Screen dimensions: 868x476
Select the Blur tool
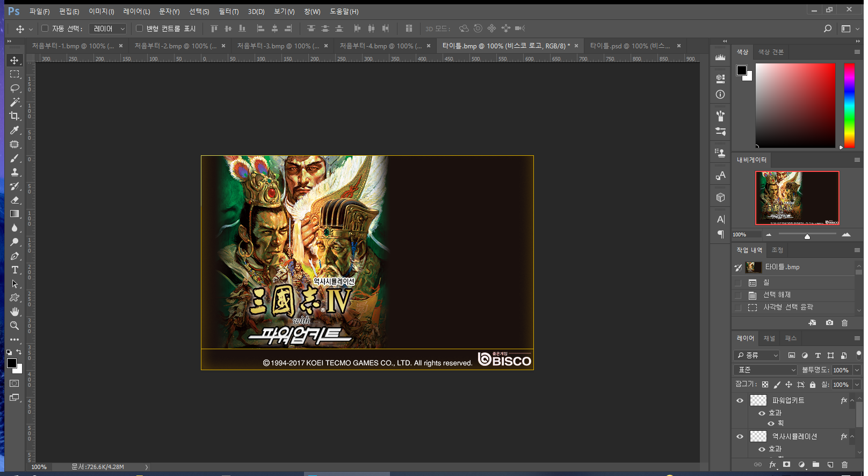coord(15,228)
